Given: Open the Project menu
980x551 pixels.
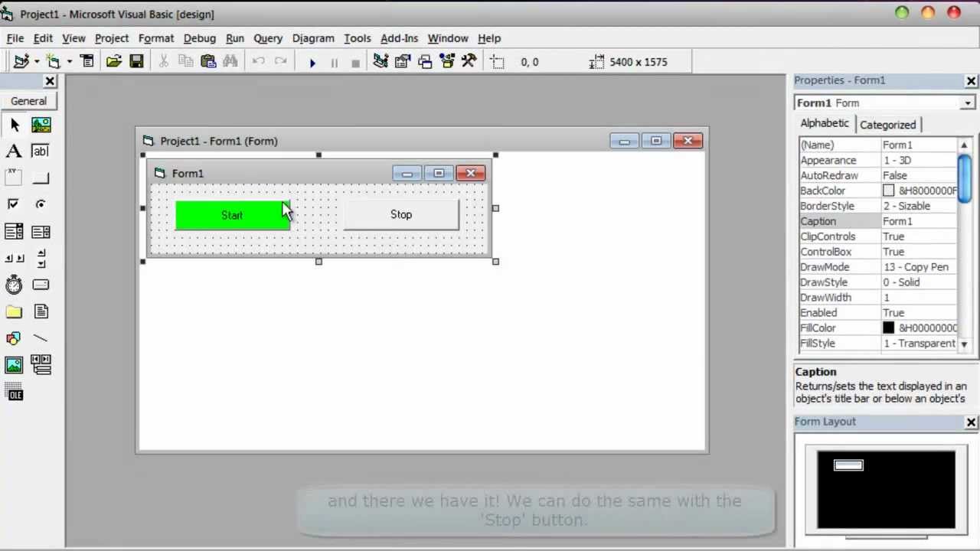Looking at the screenshot, I should coord(112,38).
